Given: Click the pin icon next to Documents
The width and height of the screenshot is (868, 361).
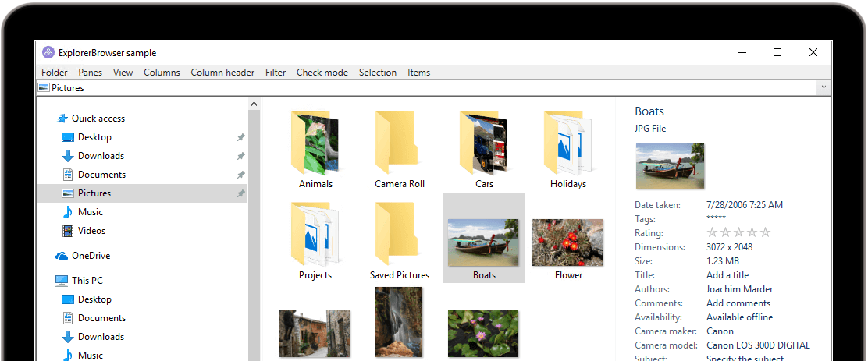Looking at the screenshot, I should point(240,175).
